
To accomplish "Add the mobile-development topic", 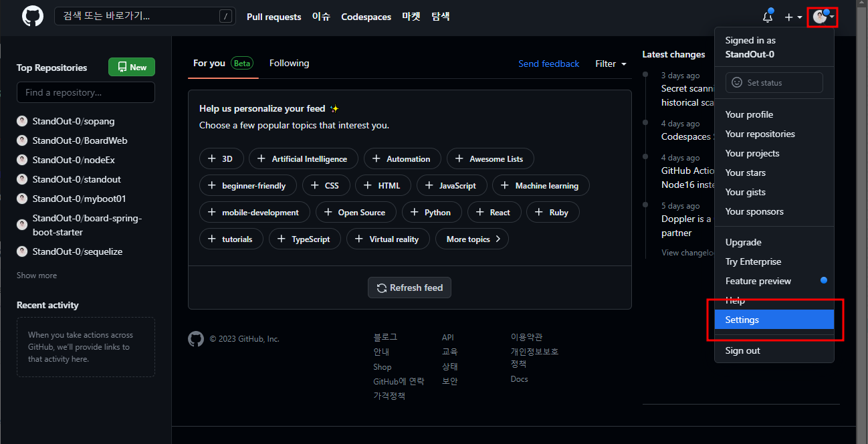I will coord(255,212).
